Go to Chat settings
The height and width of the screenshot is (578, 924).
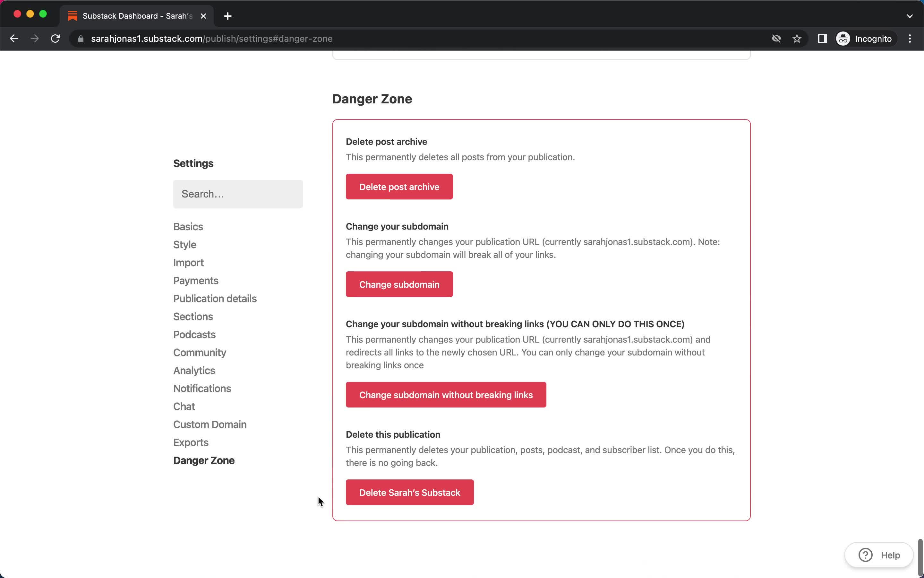pos(184,406)
